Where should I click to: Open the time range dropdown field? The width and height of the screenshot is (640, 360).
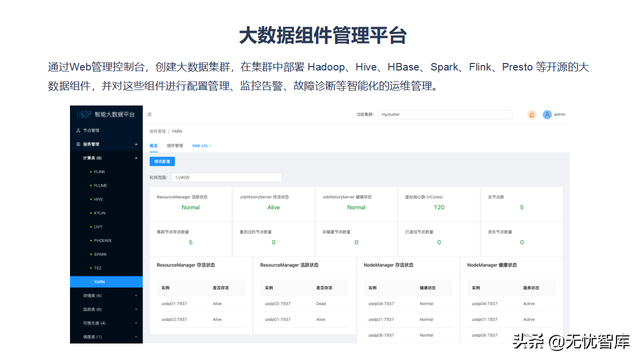[227, 178]
